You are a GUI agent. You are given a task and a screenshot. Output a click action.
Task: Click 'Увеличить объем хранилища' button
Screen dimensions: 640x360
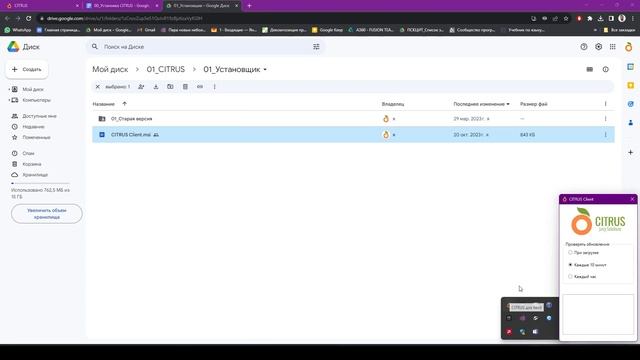click(47, 213)
